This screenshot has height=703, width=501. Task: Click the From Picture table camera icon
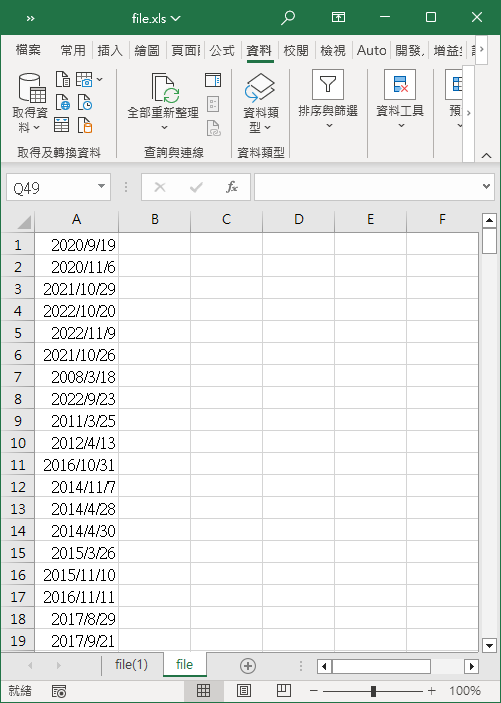[x=84, y=79]
